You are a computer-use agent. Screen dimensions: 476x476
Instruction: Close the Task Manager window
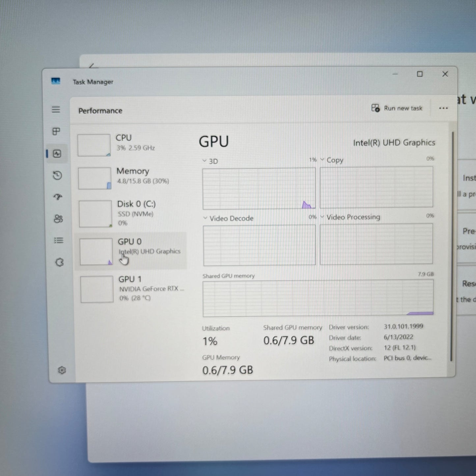coord(445,74)
